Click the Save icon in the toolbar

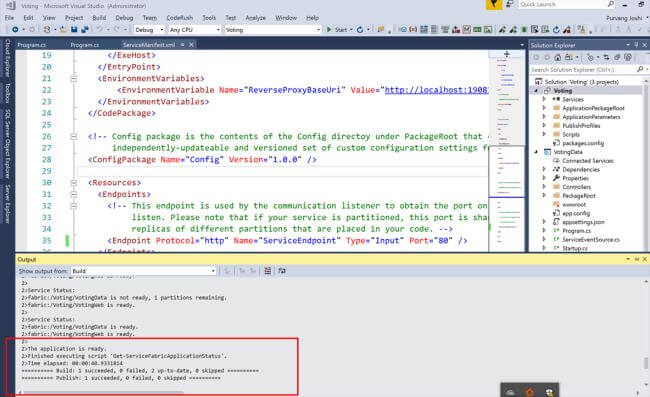74,29
